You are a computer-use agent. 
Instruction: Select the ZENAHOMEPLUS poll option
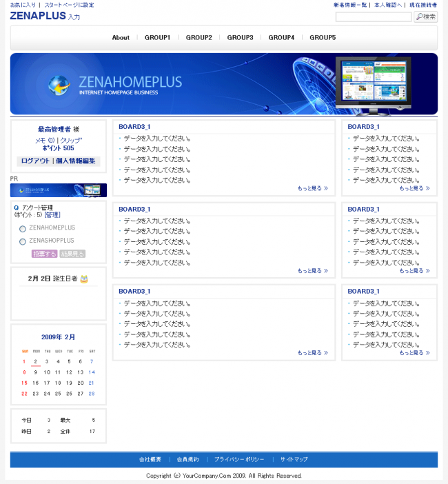point(23,228)
